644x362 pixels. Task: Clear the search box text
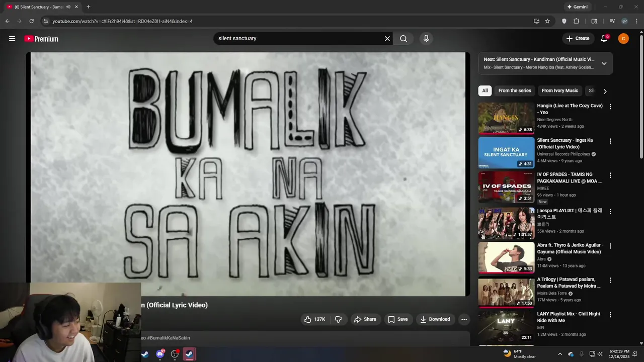[387, 39]
